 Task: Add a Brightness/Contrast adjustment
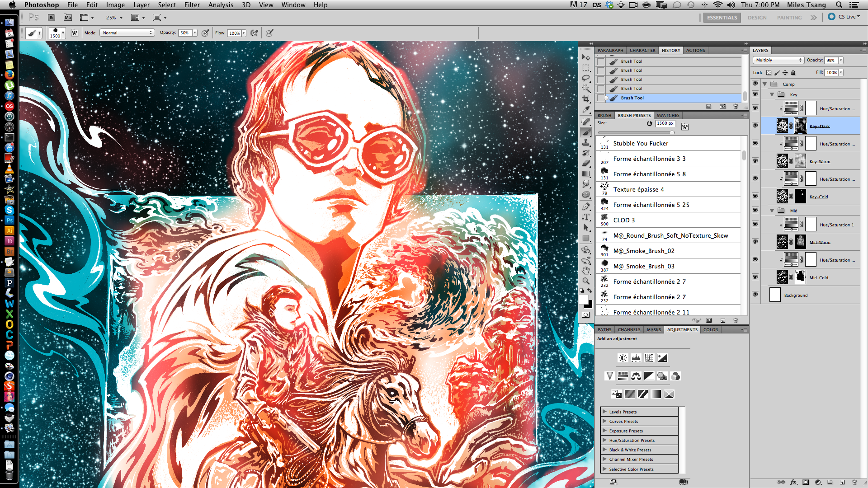click(x=623, y=358)
